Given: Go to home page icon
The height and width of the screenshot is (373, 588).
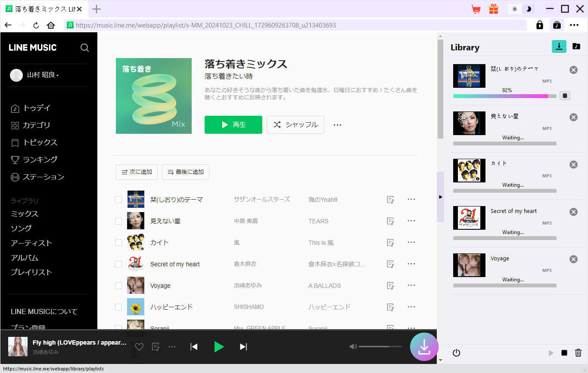Looking at the screenshot, I should (x=51, y=25).
